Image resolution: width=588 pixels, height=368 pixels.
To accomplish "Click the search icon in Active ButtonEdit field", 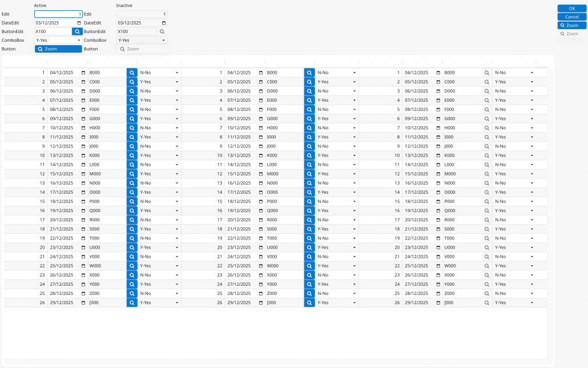I will click(x=76, y=32).
